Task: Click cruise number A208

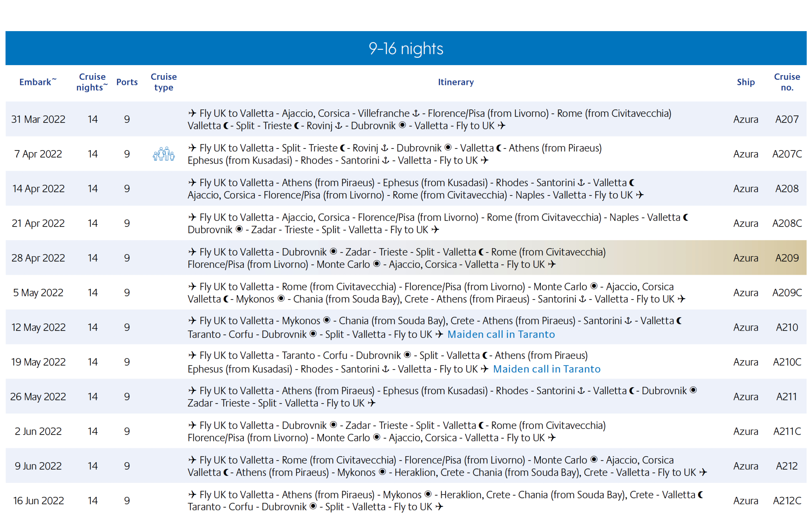Action: [787, 189]
